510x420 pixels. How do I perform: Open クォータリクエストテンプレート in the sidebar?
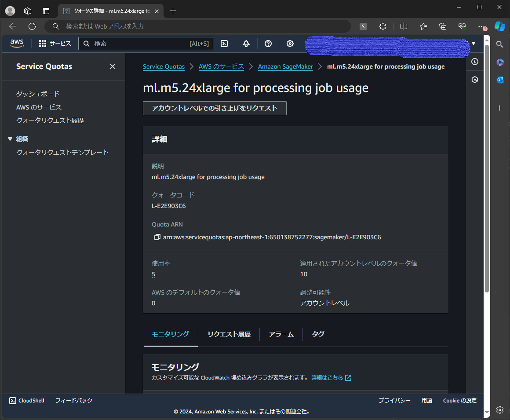[62, 153]
